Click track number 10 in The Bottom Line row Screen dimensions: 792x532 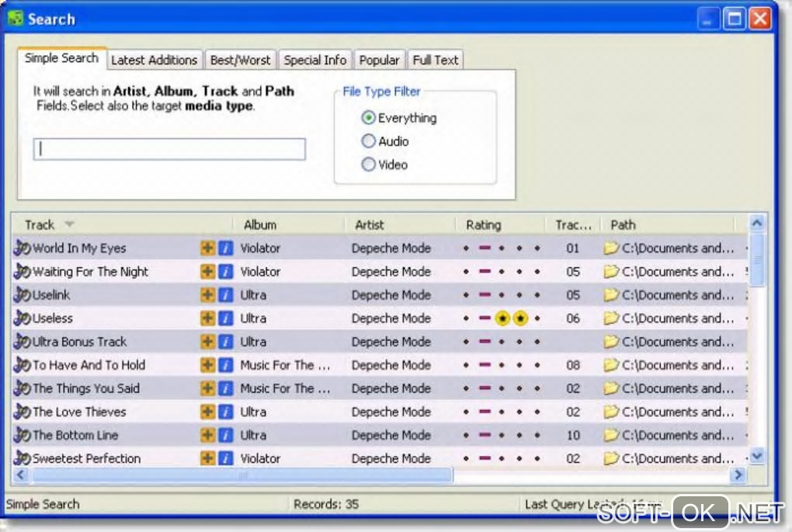(x=573, y=435)
